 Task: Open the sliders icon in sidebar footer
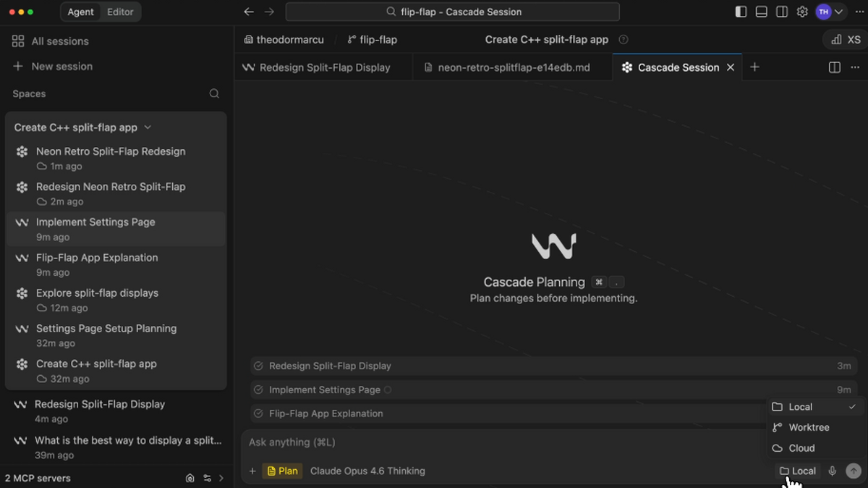coord(208,478)
